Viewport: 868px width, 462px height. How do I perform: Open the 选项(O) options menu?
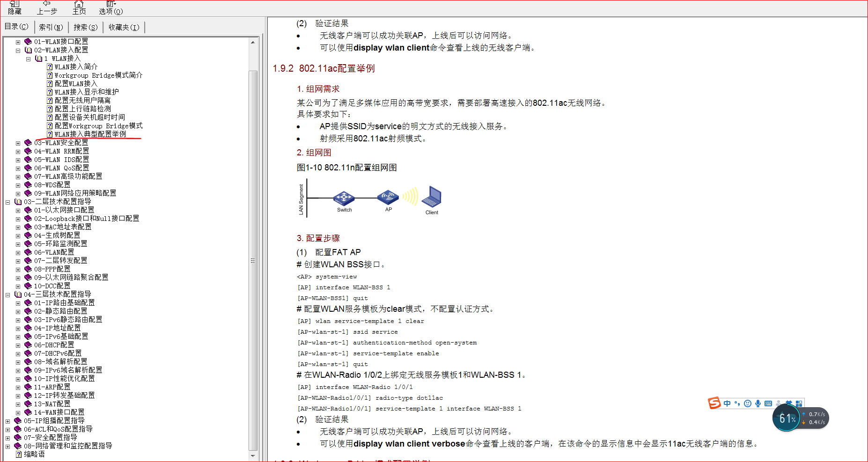point(110,7)
